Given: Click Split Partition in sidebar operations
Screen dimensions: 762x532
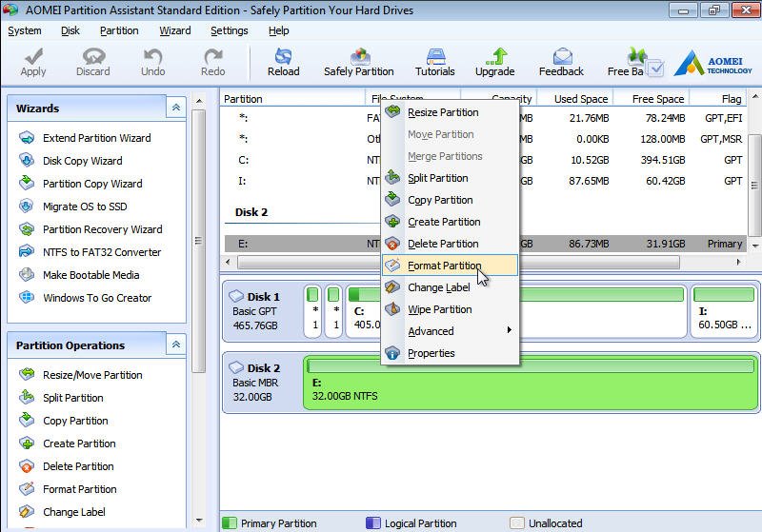Looking at the screenshot, I should pos(73,398).
